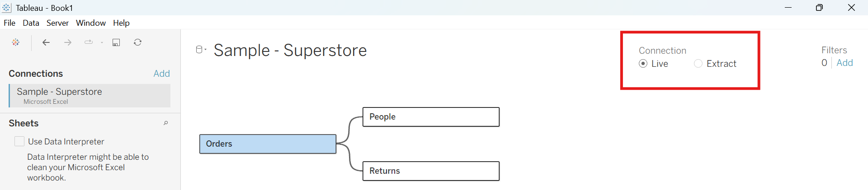Viewport: 868px width, 190px height.
Task: Open the File menu
Action: (9, 23)
